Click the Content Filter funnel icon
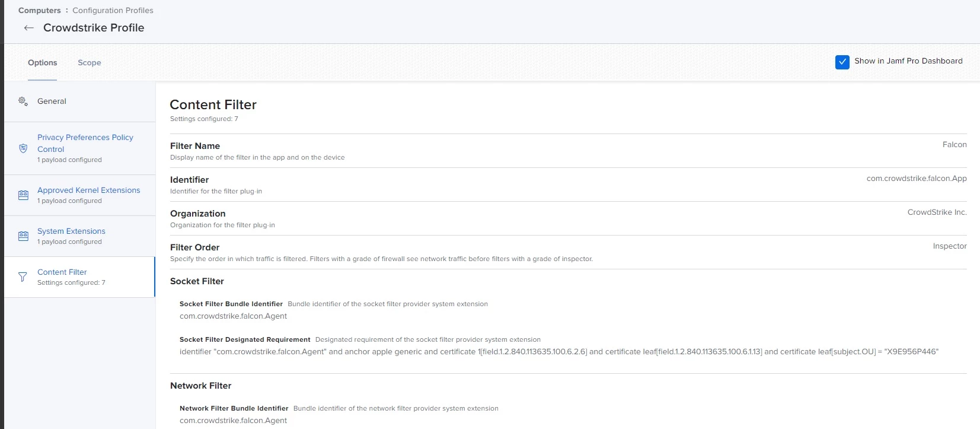980x429 pixels. tap(23, 277)
